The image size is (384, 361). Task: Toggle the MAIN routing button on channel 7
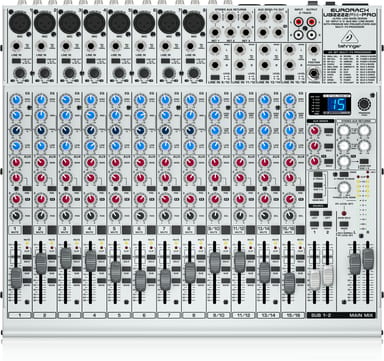pos(176,281)
